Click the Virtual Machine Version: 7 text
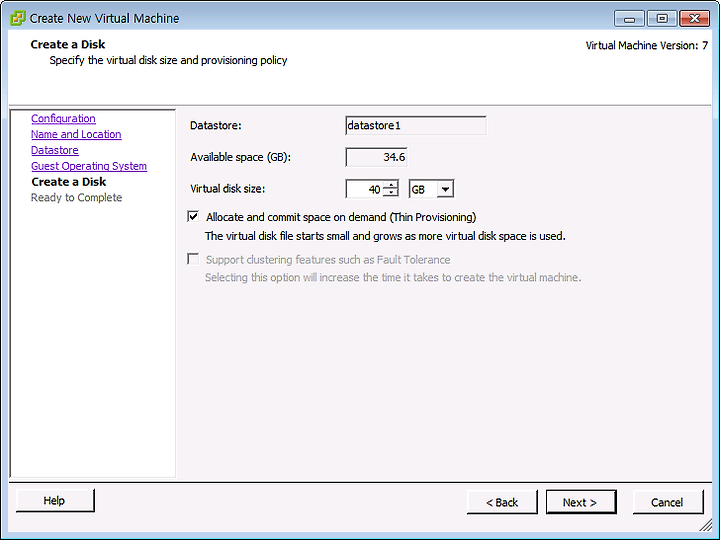This screenshot has width=720, height=540. (x=647, y=45)
